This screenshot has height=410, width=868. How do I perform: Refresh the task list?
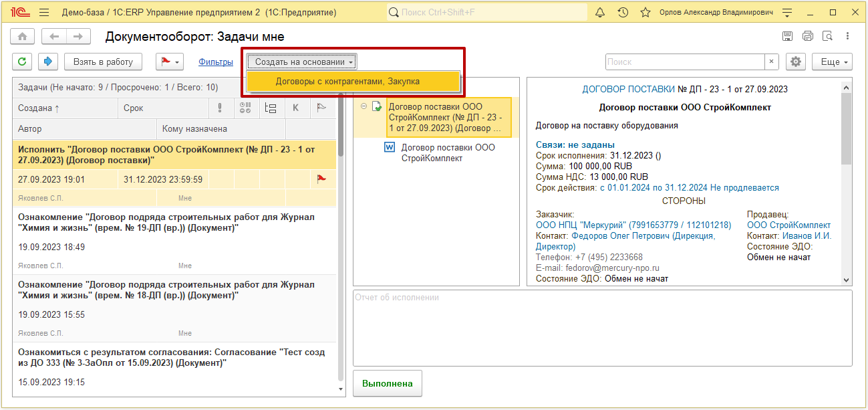pos(22,62)
